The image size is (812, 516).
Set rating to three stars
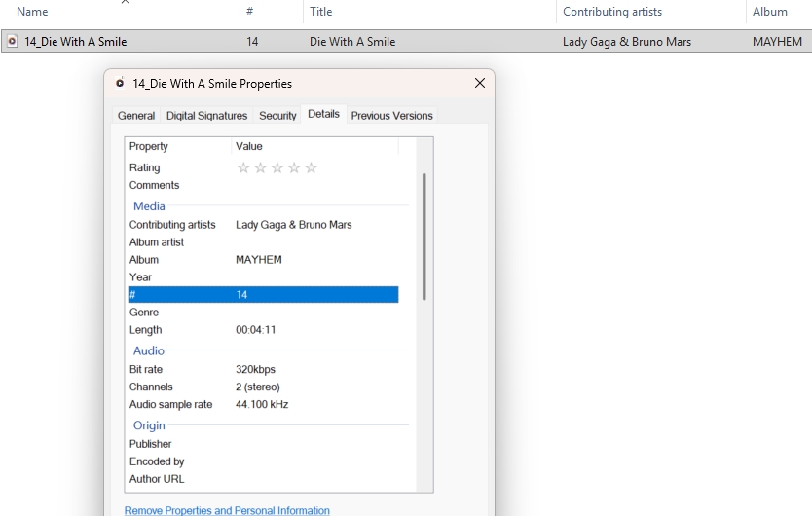click(277, 167)
